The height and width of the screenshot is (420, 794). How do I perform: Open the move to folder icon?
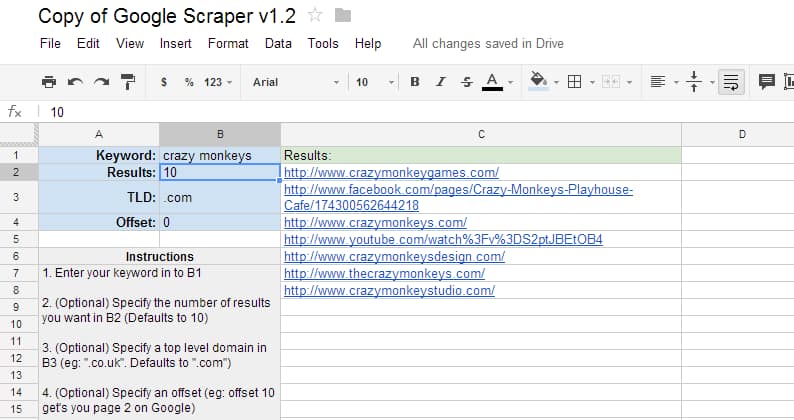click(x=343, y=15)
